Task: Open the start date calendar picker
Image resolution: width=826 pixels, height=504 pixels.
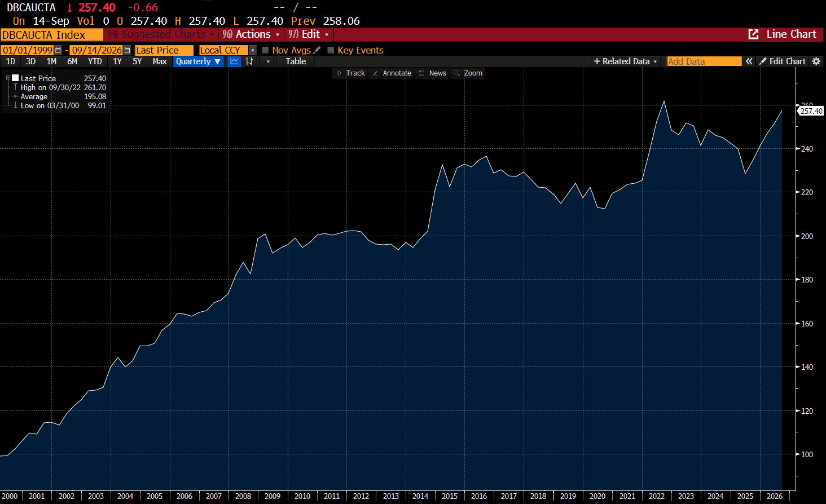Action: pyautogui.click(x=58, y=50)
